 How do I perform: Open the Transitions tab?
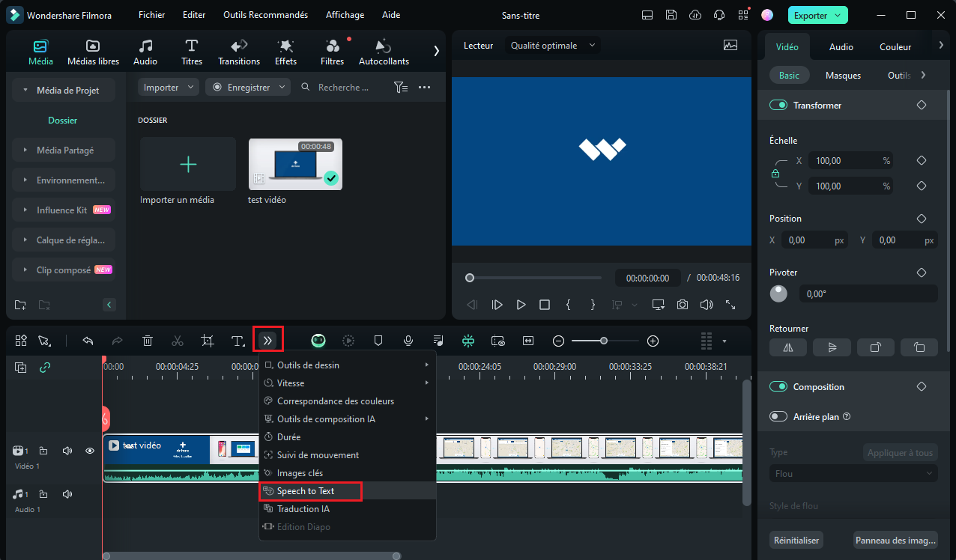(239, 52)
